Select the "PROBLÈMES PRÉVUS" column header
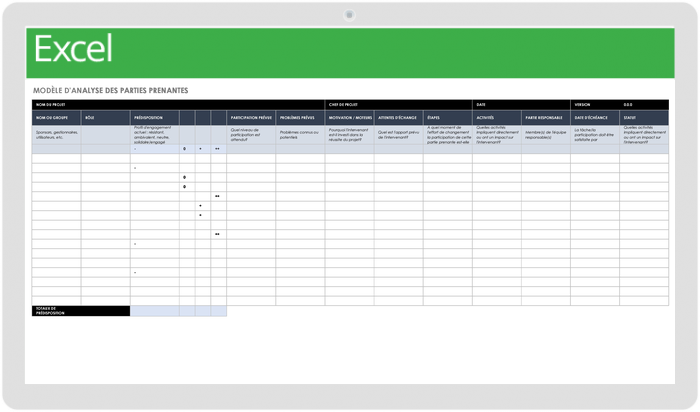 [300, 118]
